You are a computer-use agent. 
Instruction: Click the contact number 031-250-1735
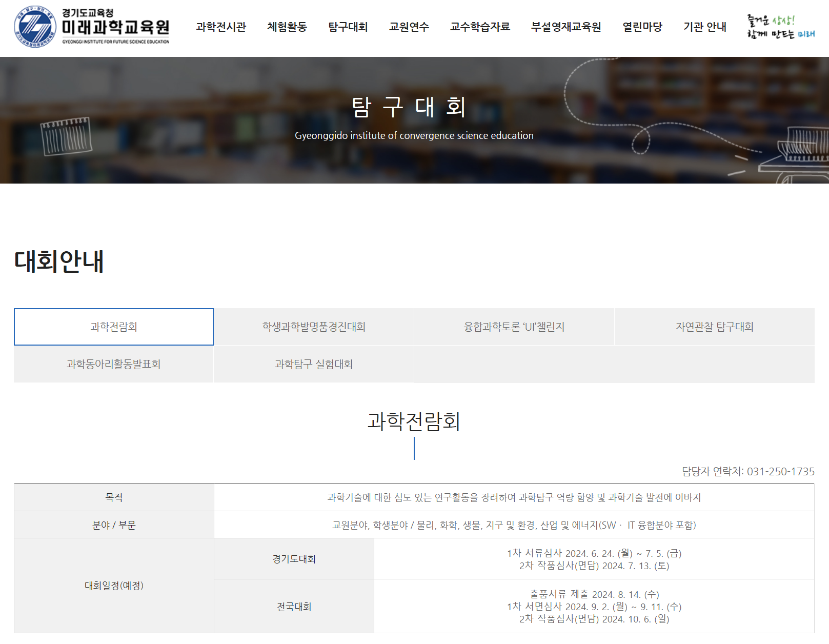tap(781, 471)
